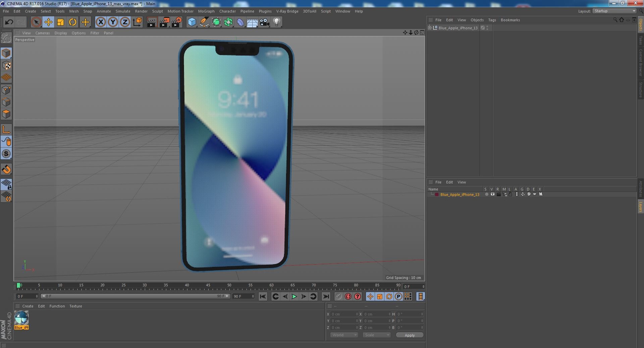This screenshot has height=348, width=644.
Task: Click Make Editable icon in left toolbar
Action: (x=6, y=38)
